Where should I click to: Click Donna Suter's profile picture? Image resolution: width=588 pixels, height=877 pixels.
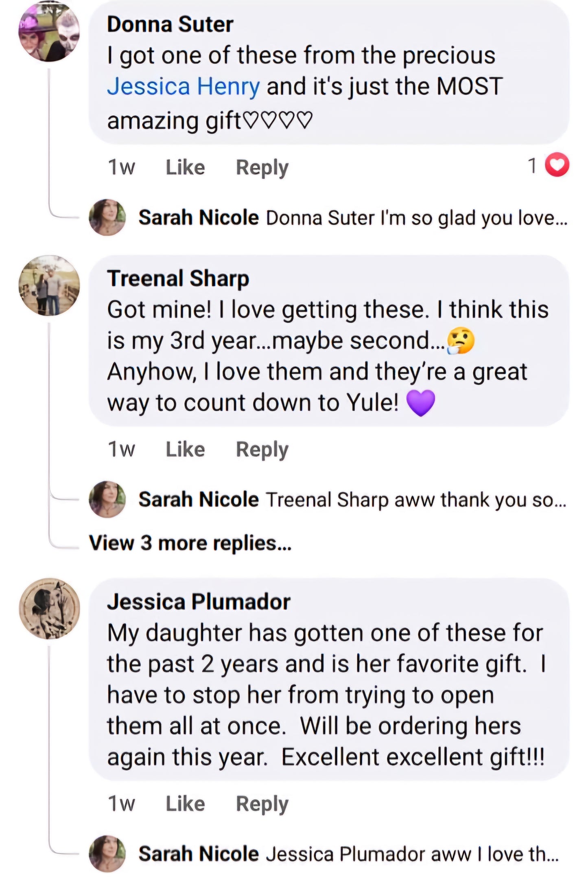tap(49, 31)
